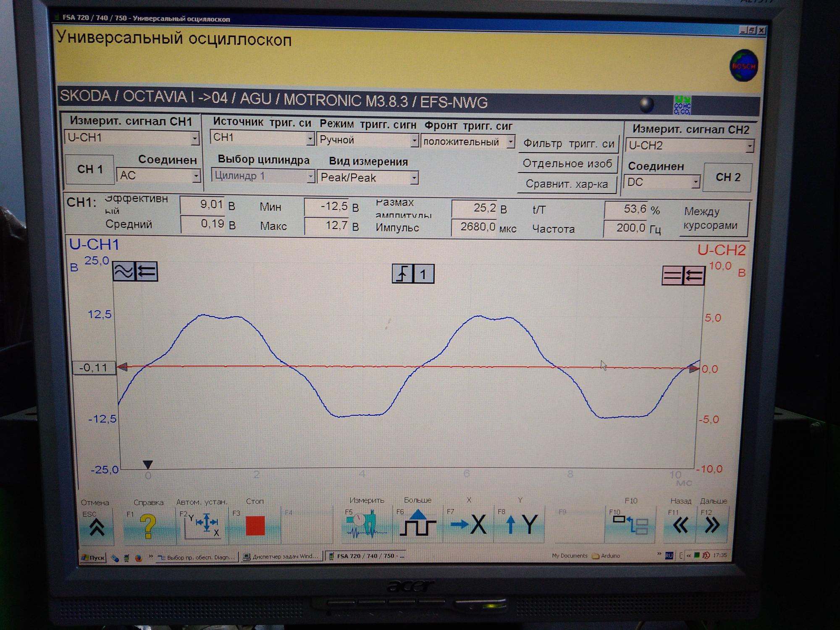This screenshot has width=840, height=630.
Task: Stop measurement with the F3 red square
Action: [x=255, y=525]
